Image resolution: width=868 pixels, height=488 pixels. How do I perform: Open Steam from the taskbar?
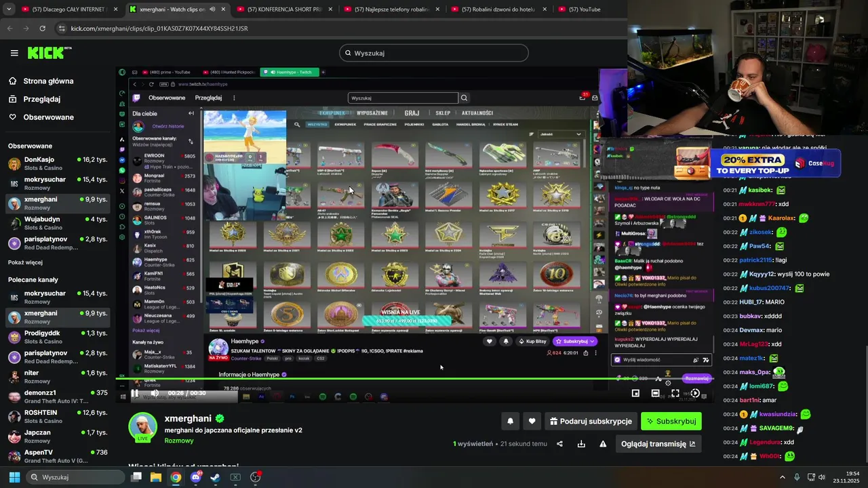click(x=216, y=477)
